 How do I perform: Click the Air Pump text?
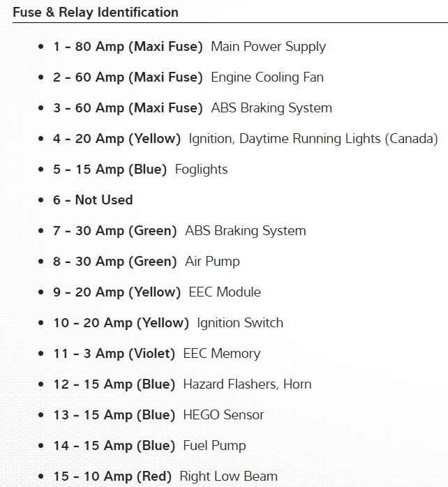click(x=212, y=262)
